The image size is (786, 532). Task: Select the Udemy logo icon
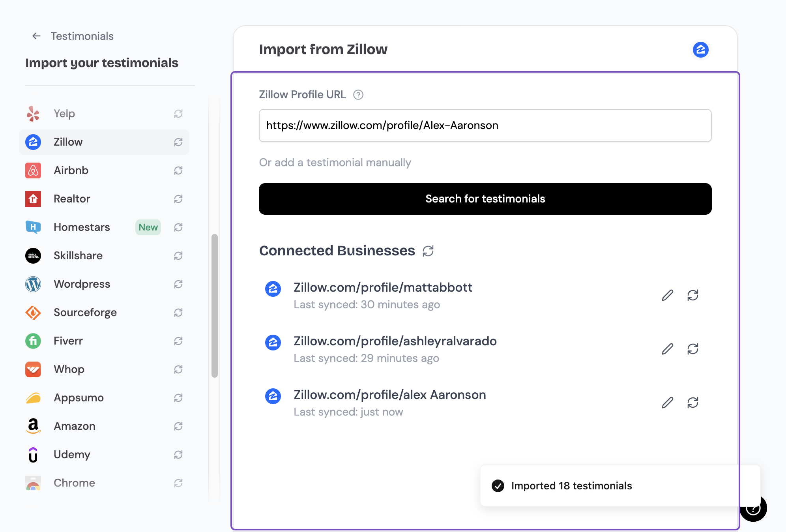[x=33, y=455]
